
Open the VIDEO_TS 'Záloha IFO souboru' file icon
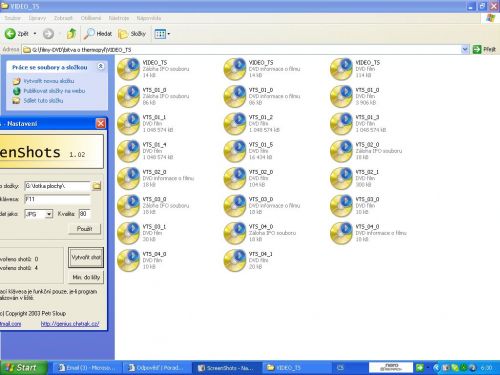click(x=129, y=69)
